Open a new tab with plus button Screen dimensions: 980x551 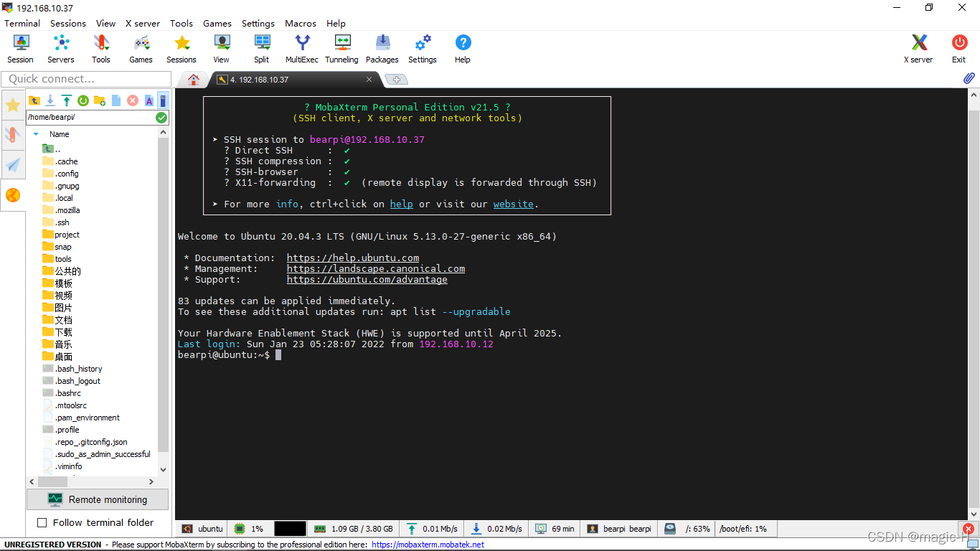click(397, 80)
